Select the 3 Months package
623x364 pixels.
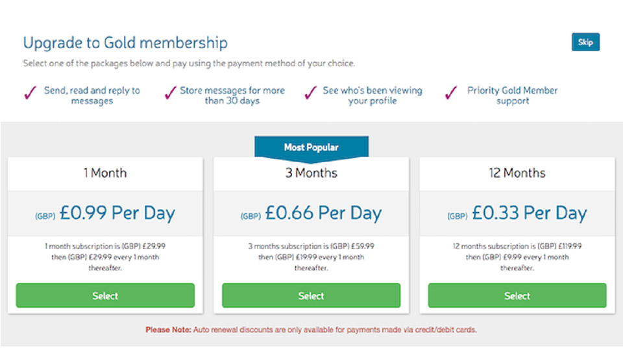pyautogui.click(x=311, y=295)
